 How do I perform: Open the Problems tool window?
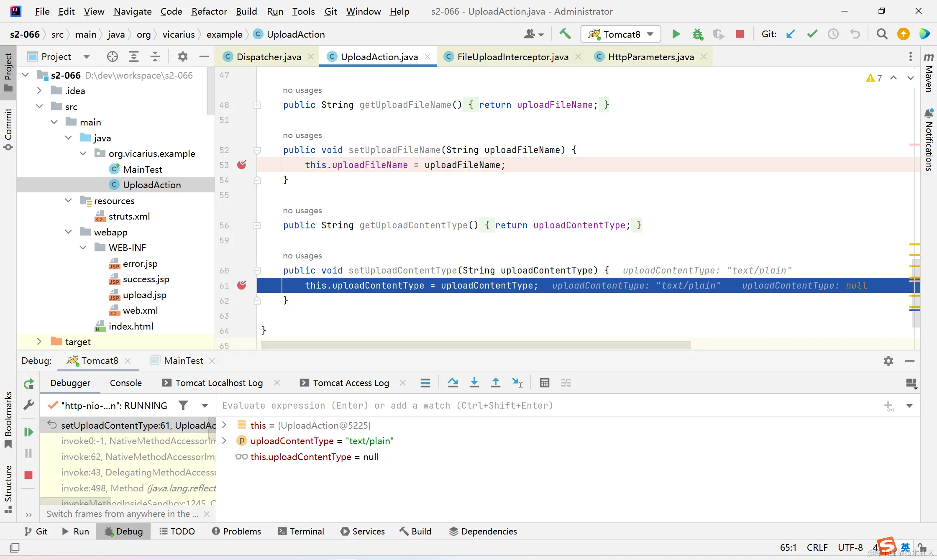[236, 531]
